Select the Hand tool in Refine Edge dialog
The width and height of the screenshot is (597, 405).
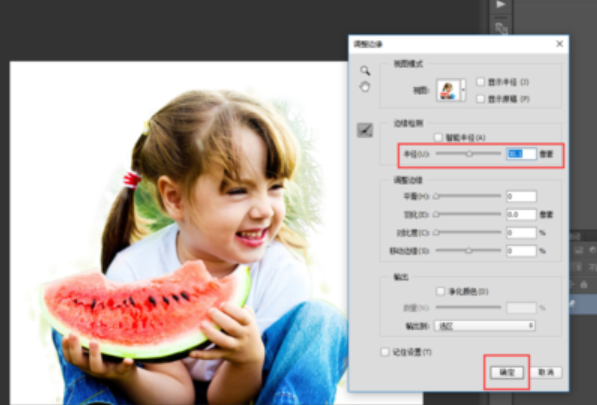coord(365,87)
